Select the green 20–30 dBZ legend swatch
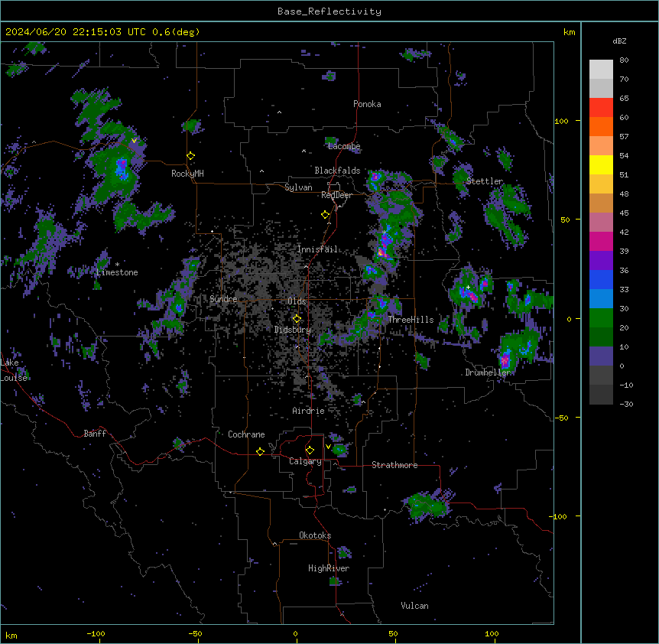This screenshot has height=644, width=659. pos(601,318)
